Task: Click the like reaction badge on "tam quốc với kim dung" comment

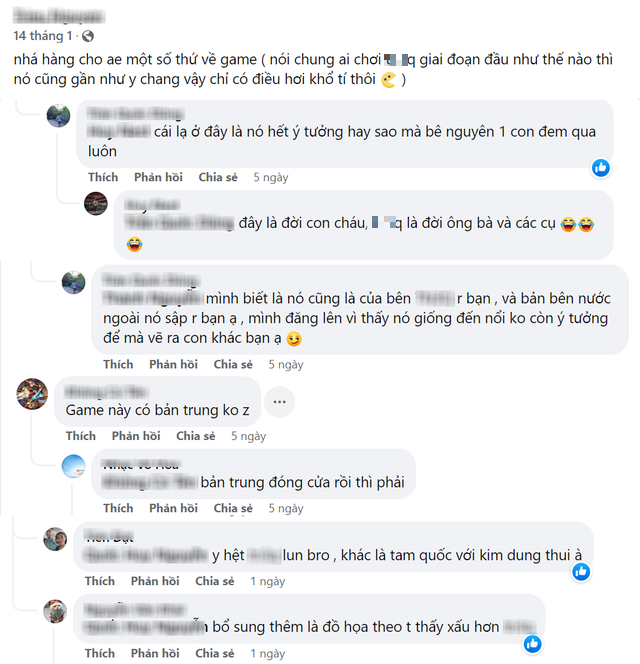Action: point(581,572)
